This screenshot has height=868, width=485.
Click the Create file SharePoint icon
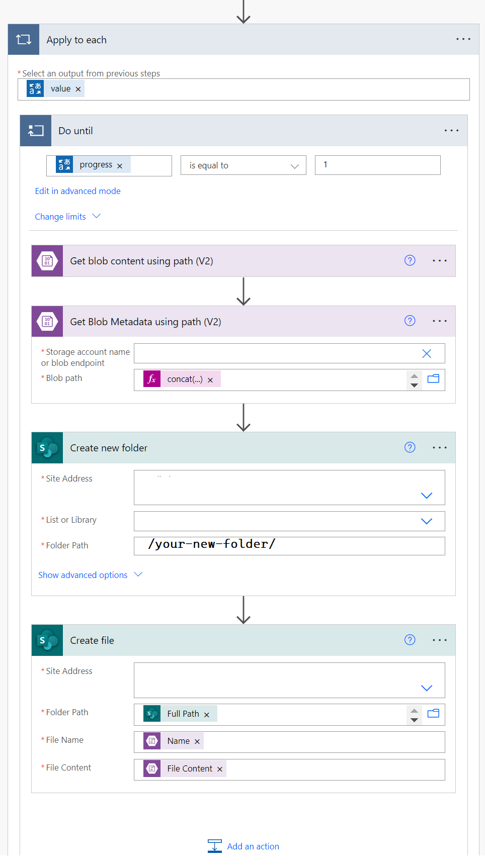pyautogui.click(x=47, y=640)
